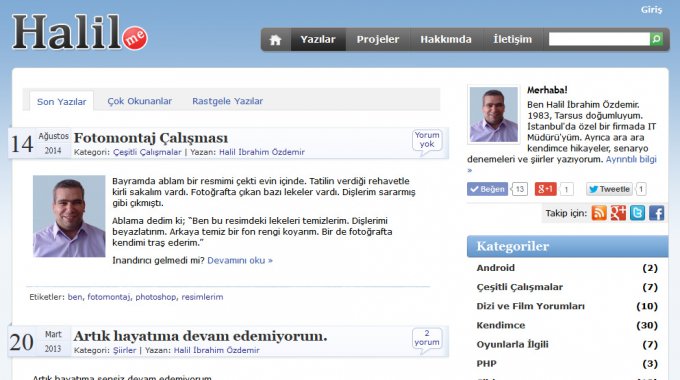
Task: Open the Google Plus follow icon
Action: pyautogui.click(x=618, y=213)
